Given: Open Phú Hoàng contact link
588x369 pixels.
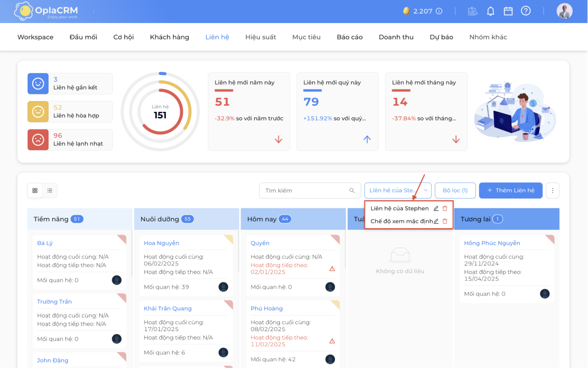Looking at the screenshot, I should pyautogui.click(x=266, y=308).
